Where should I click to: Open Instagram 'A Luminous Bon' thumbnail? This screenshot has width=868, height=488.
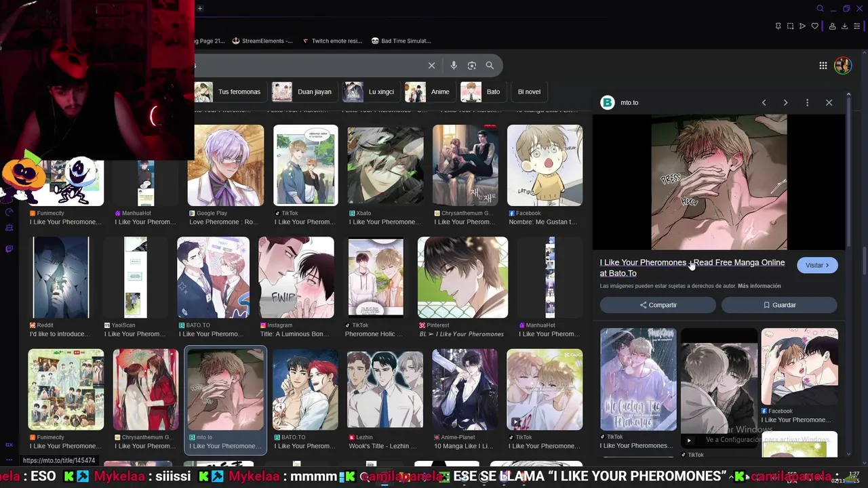[x=296, y=277]
